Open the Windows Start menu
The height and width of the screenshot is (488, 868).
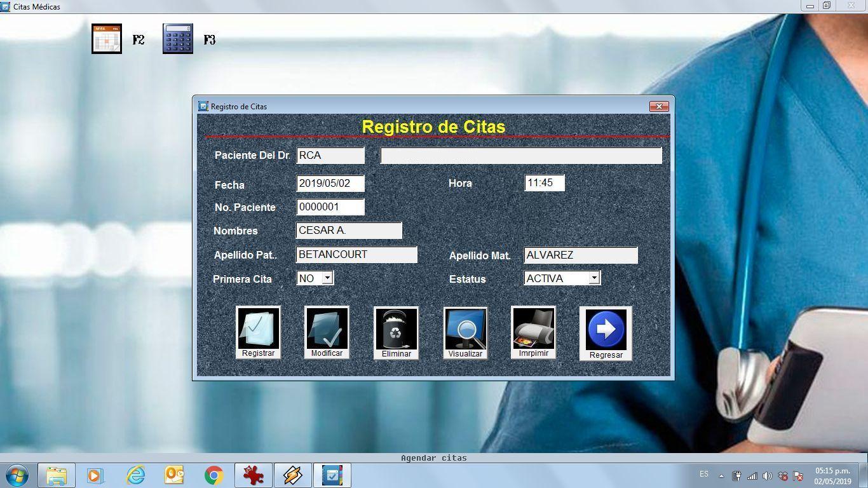click(x=17, y=475)
